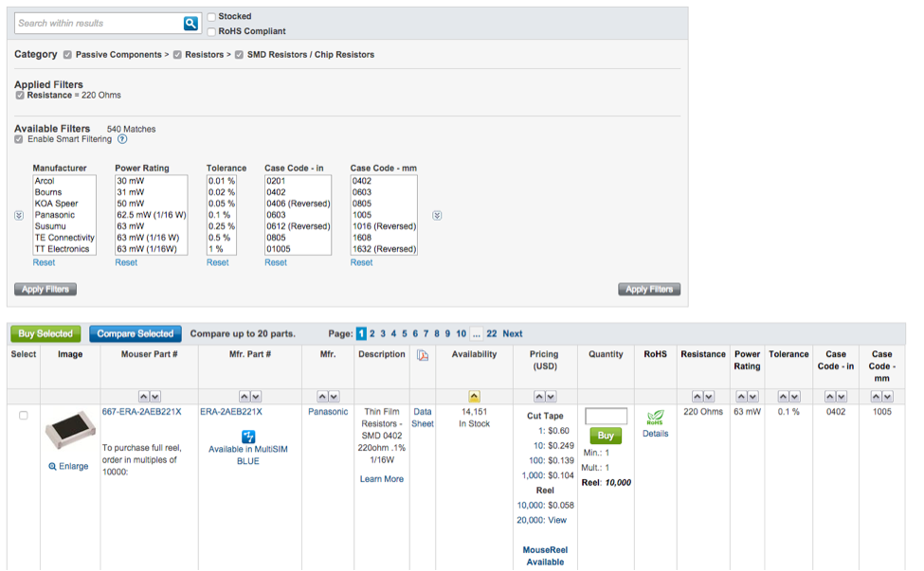Click the green Buy Selected button
The height and width of the screenshot is (571, 924).
[45, 333]
